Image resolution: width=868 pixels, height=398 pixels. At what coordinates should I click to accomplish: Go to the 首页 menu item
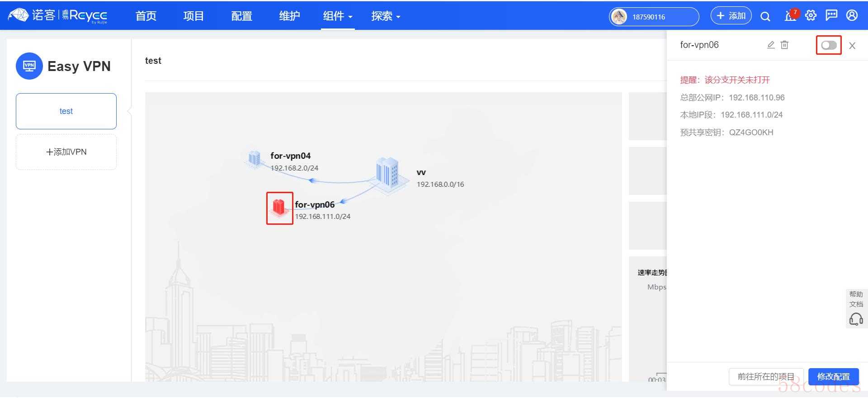point(146,16)
